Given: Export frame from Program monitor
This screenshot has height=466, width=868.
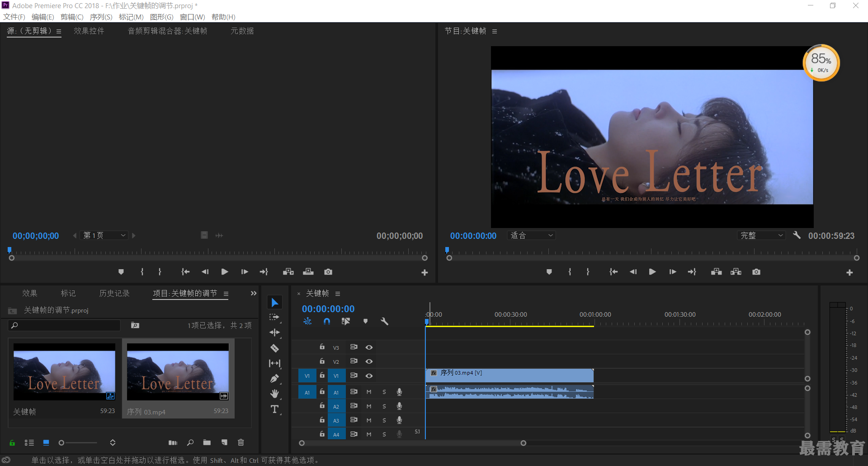Looking at the screenshot, I should tap(756, 272).
